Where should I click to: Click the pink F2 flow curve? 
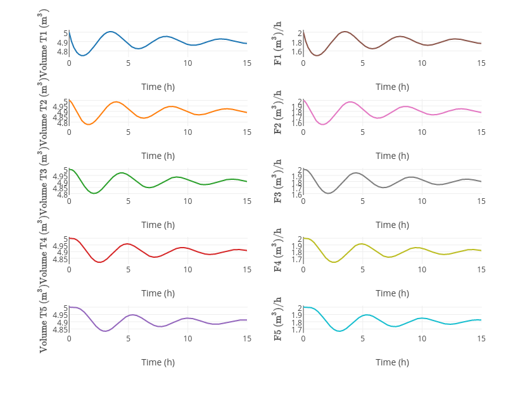point(350,102)
